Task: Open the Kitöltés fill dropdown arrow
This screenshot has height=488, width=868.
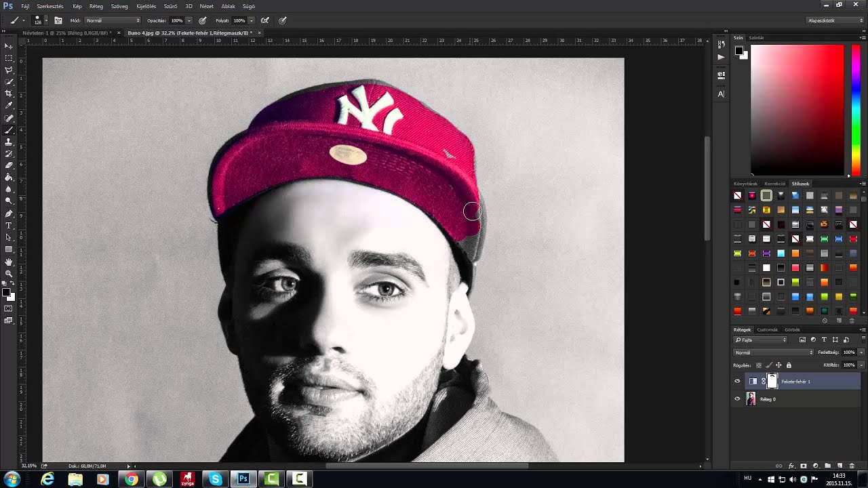Action: coord(861,365)
